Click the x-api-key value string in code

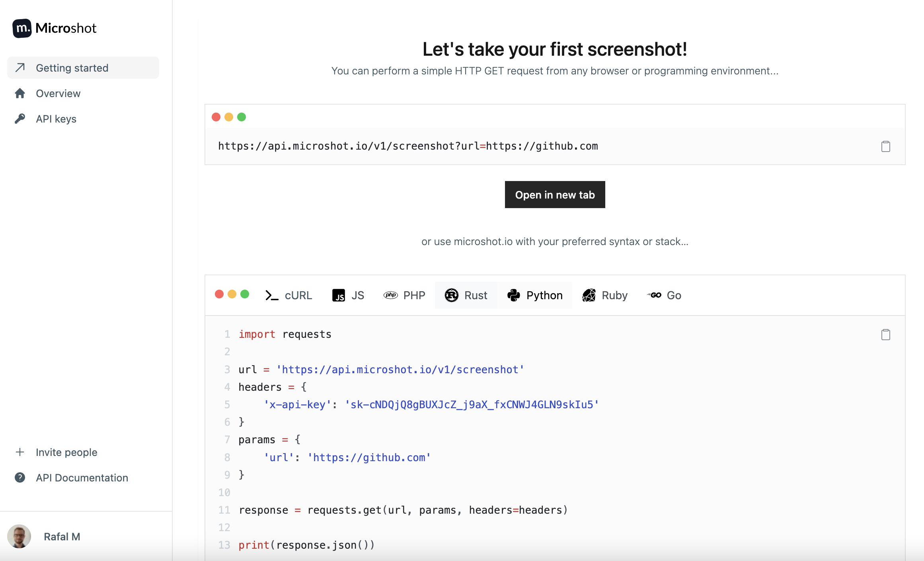point(472,405)
